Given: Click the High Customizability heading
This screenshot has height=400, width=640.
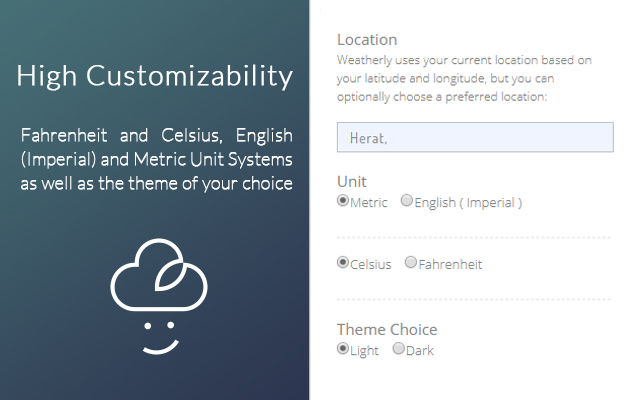Looking at the screenshot, I should [x=155, y=76].
